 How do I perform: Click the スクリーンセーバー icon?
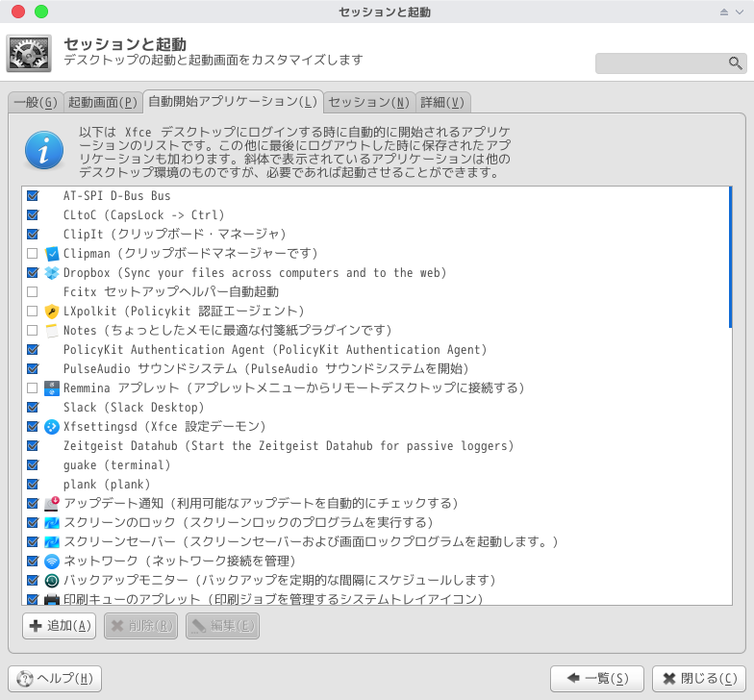click(52, 542)
